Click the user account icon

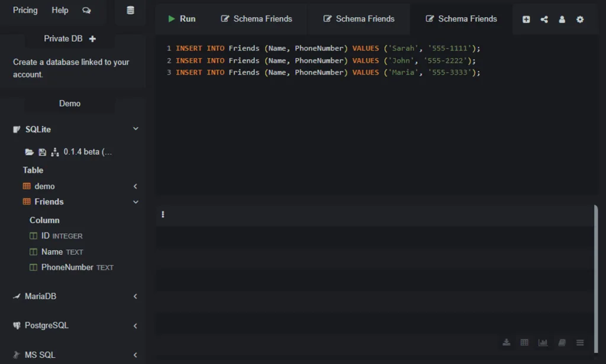(562, 19)
